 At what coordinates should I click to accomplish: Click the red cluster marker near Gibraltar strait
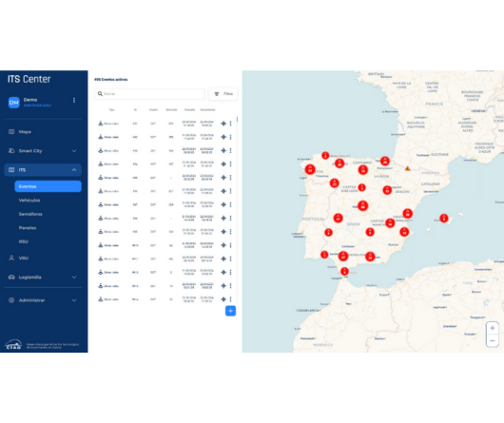coord(344,272)
